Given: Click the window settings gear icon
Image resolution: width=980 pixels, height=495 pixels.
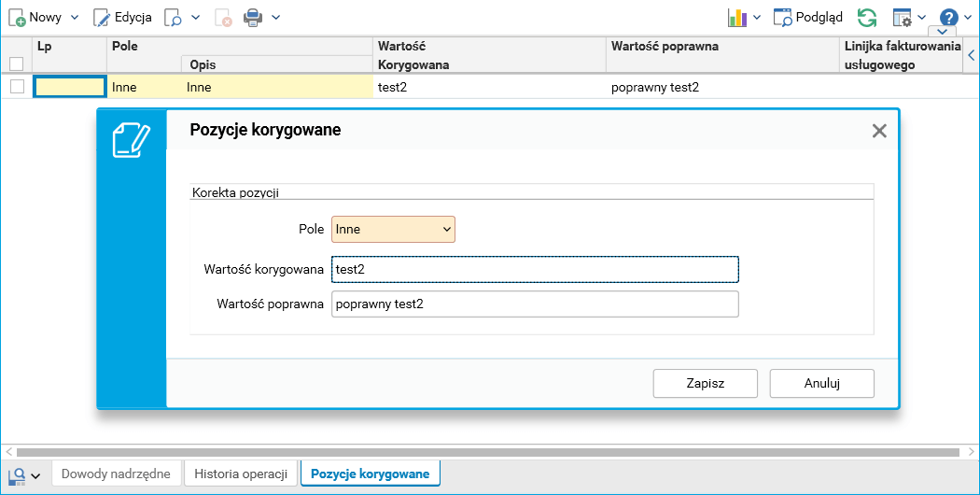Looking at the screenshot, I should tap(903, 18).
